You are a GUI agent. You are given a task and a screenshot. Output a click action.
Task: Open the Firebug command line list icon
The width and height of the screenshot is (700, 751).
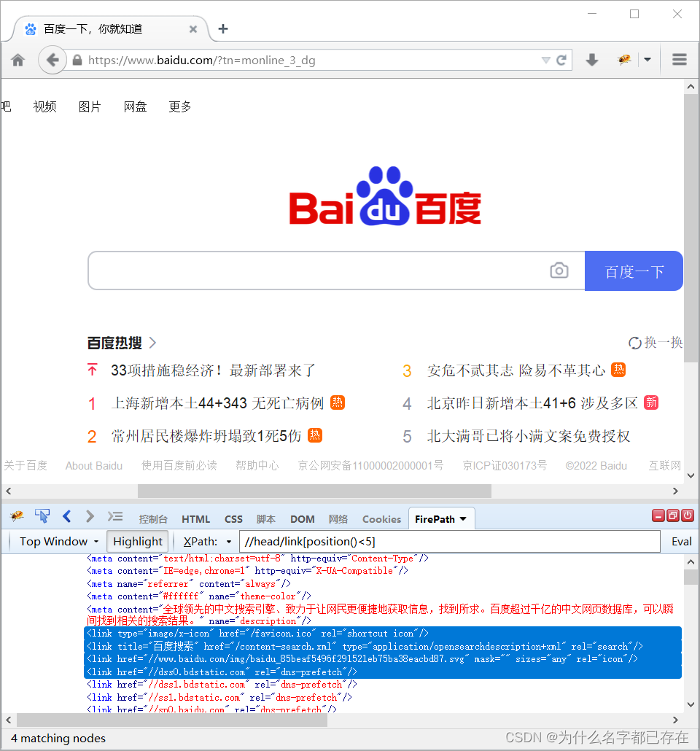pos(115,516)
